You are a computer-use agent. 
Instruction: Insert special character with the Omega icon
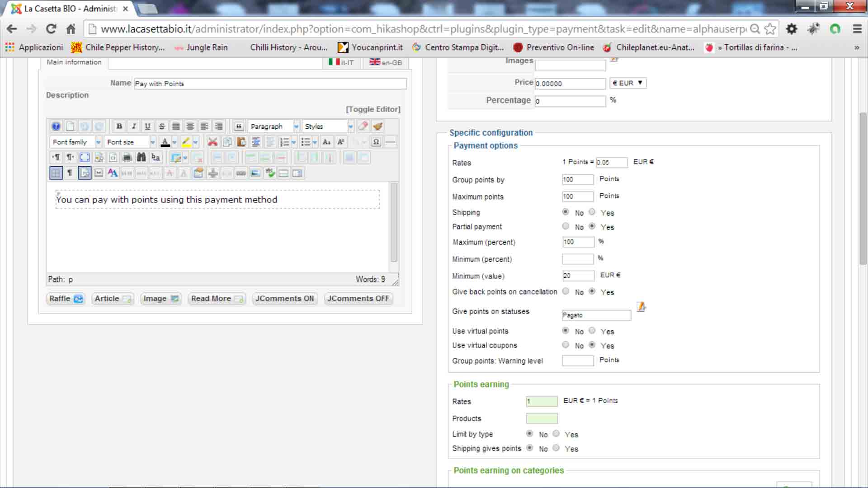(376, 142)
